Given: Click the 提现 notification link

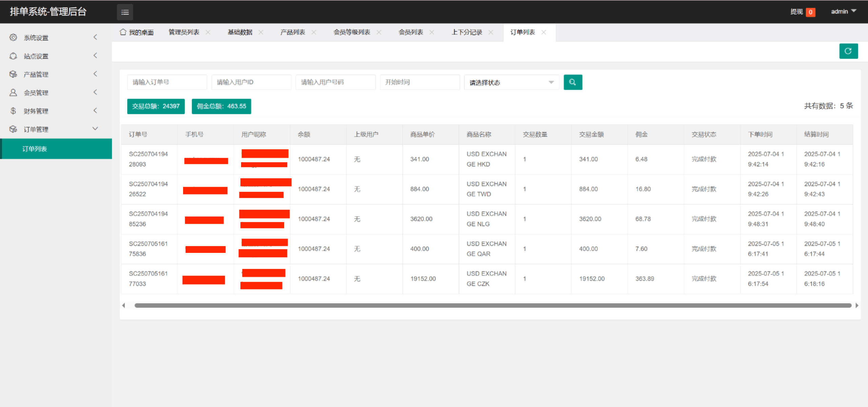Looking at the screenshot, I should [796, 12].
